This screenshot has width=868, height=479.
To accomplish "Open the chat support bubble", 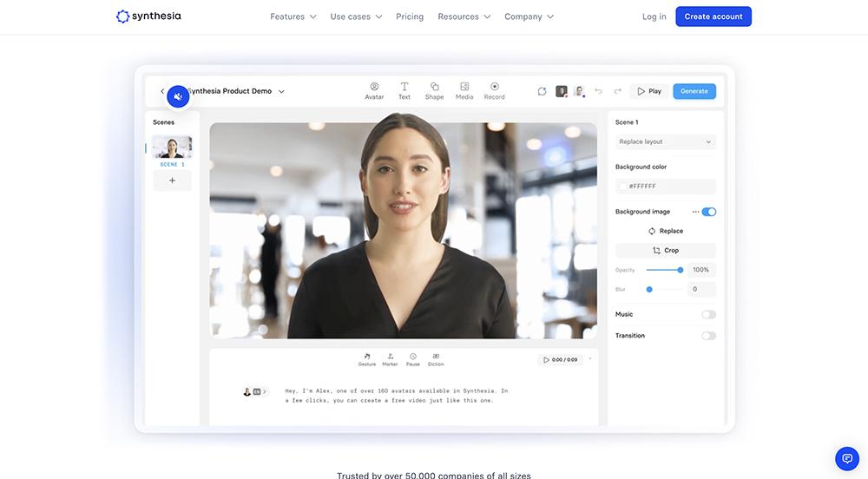I will click(847, 458).
